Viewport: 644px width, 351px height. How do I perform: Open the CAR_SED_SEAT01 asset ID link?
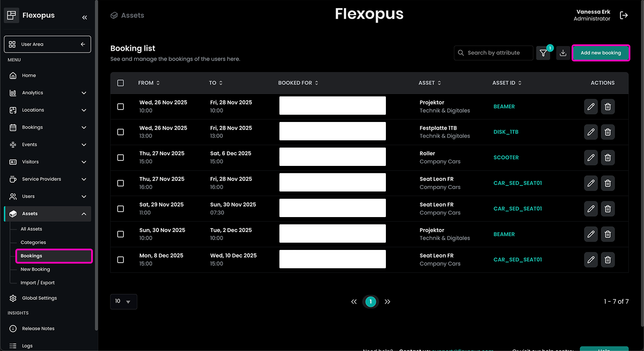(x=517, y=183)
